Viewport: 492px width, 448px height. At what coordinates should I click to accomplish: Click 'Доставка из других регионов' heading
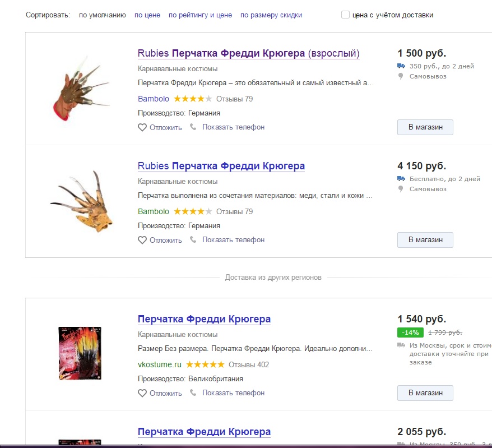[x=273, y=278]
